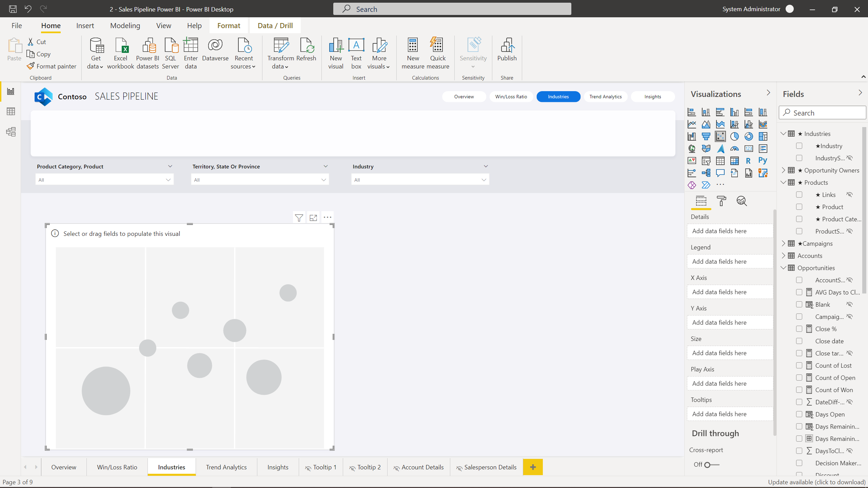
Task: Expand the Campaigns section in Fields
Action: pos(785,243)
